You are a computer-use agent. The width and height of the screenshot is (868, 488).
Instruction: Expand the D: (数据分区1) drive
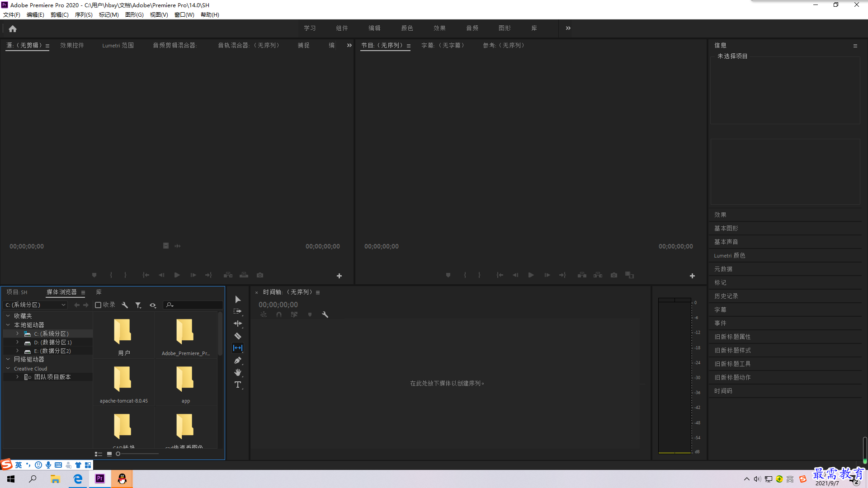pos(17,342)
